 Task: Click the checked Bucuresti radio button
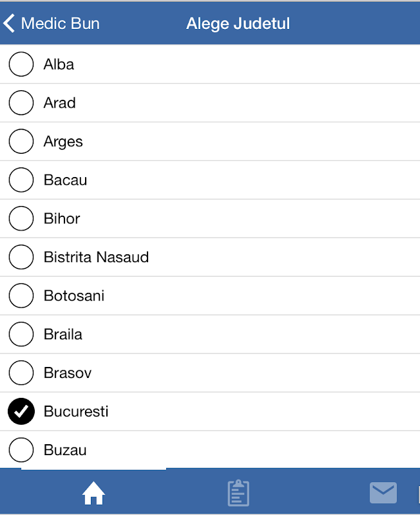(21, 412)
